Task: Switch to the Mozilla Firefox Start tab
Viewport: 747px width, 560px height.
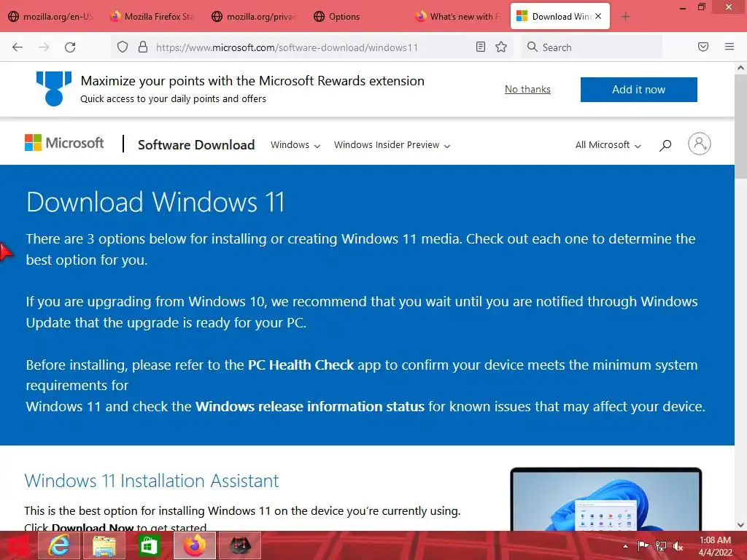Action: (x=152, y=16)
